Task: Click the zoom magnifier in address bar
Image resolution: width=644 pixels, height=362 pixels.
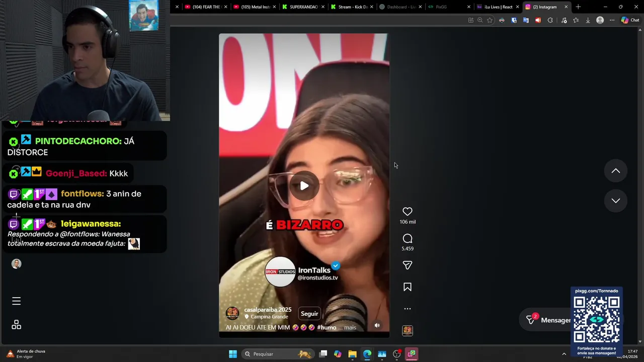Action: click(480, 20)
